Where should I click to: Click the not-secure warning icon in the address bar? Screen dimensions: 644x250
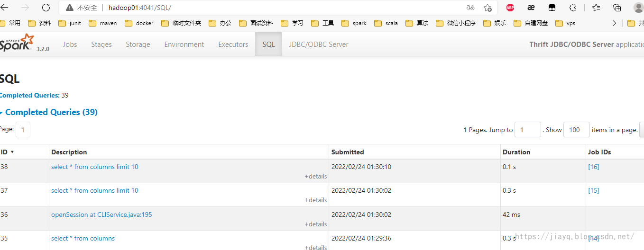pyautogui.click(x=70, y=8)
